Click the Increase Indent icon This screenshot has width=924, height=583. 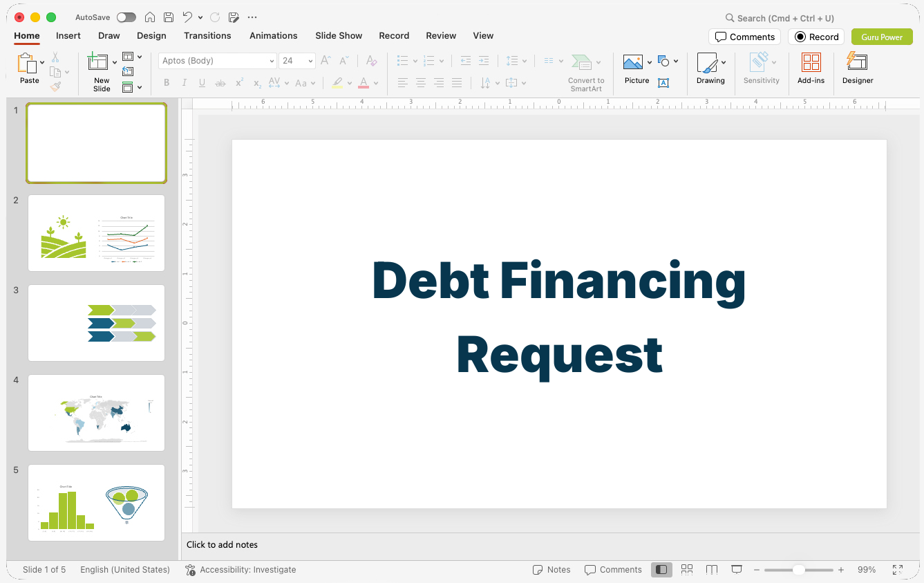(x=484, y=61)
